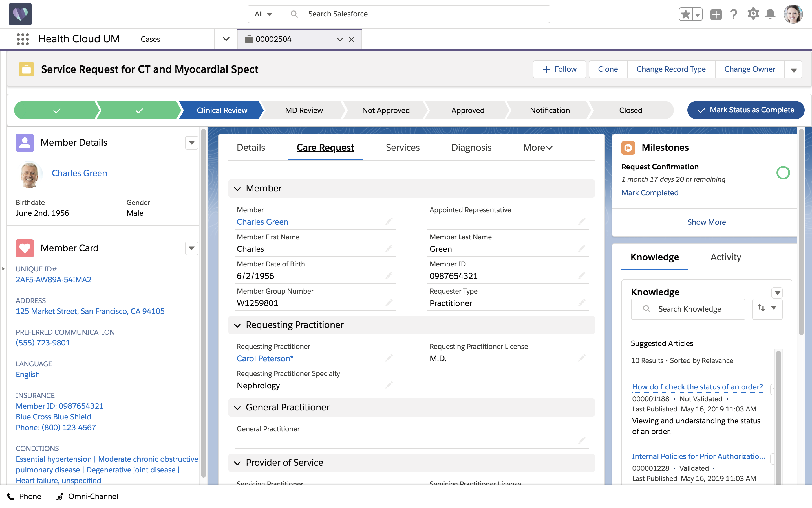Select the MD Review path stage

pos(304,110)
